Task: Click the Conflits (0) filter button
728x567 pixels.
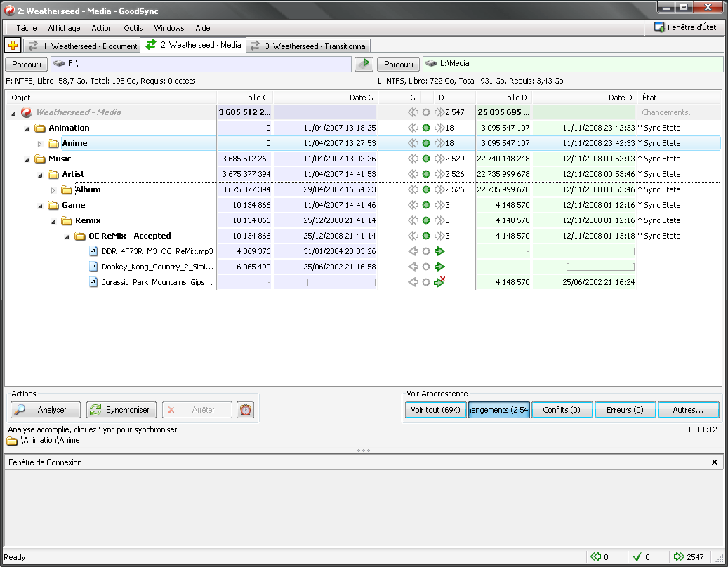Action: pos(562,410)
